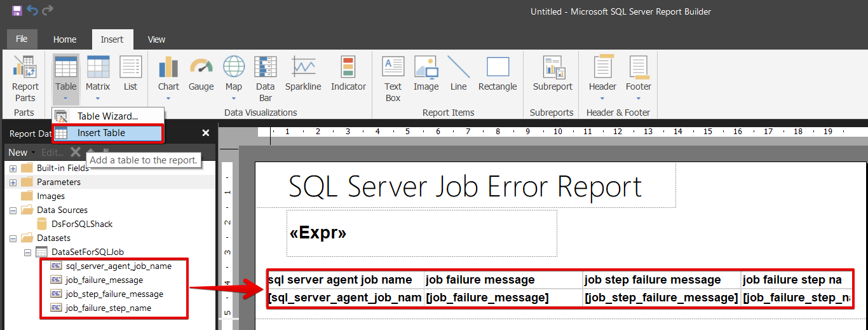This screenshot has height=330, width=868.
Task: Click the SQL Server Job Error Report title
Action: tap(465, 187)
